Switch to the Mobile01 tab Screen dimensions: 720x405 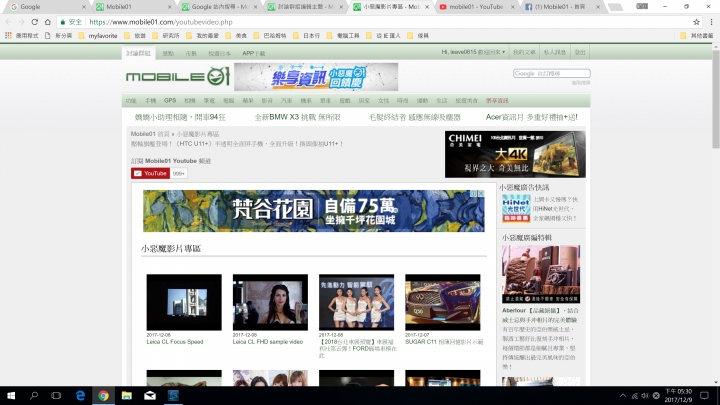click(133, 7)
